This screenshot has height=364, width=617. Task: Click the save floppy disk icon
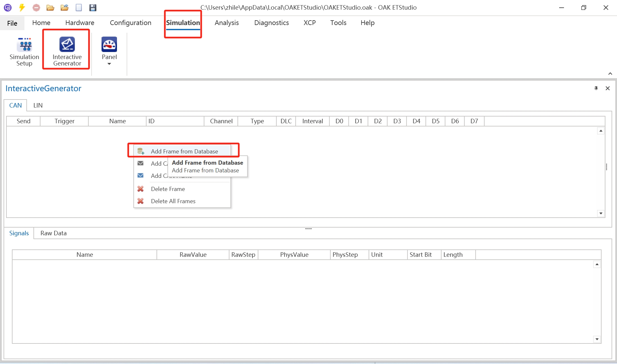[x=93, y=8]
